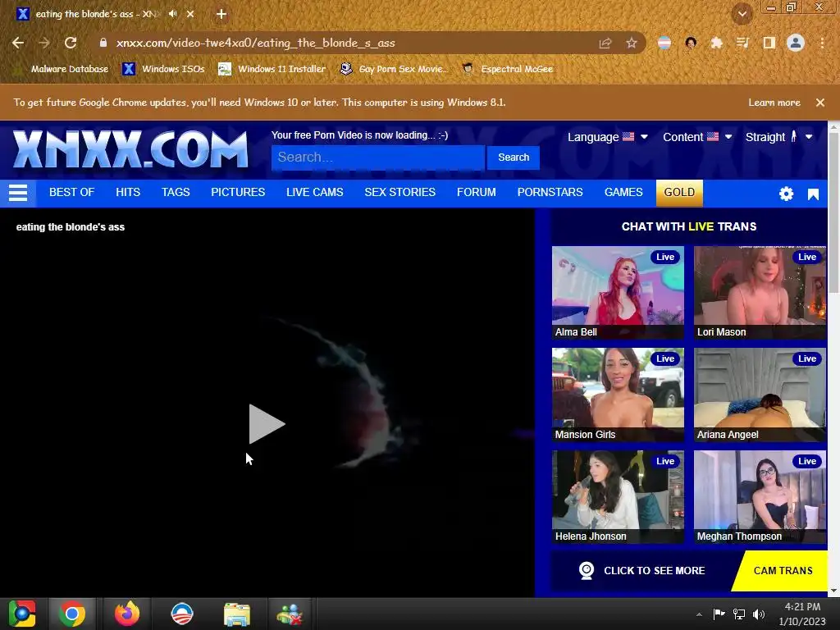Viewport: 840px width, 630px height.
Task: Bookmark this page with the star icon
Action: (632, 43)
